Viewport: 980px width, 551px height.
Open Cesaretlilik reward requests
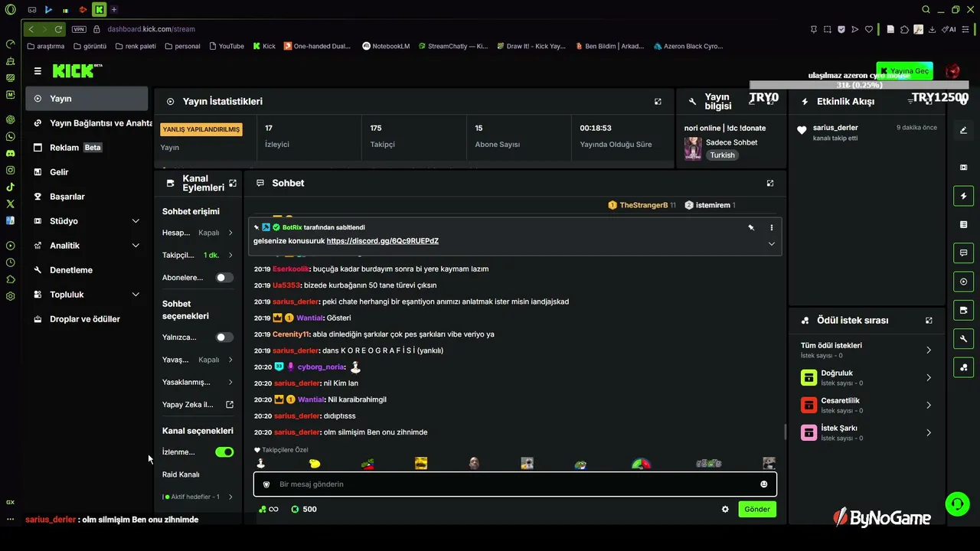(x=866, y=405)
